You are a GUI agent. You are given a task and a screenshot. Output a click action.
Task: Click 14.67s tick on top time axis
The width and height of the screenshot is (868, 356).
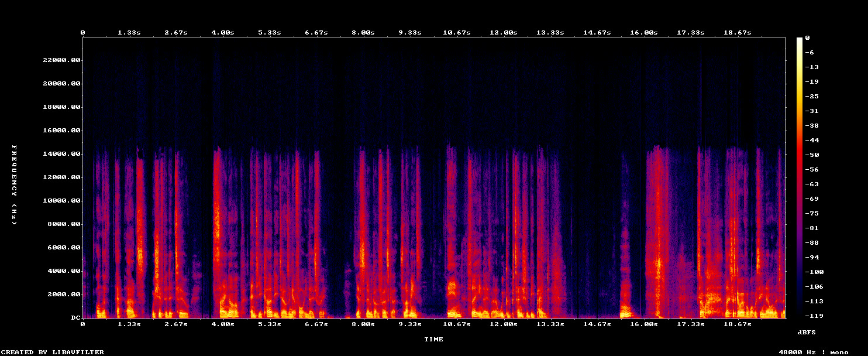597,33
